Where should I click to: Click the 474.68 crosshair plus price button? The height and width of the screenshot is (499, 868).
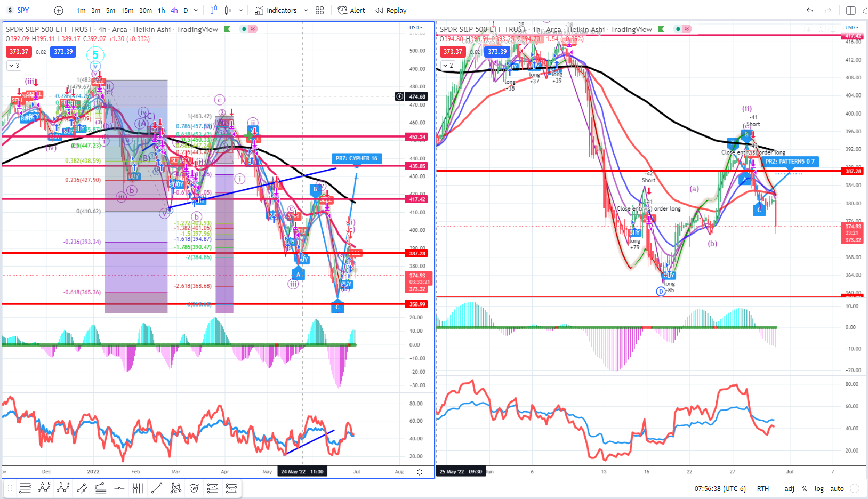pos(399,96)
